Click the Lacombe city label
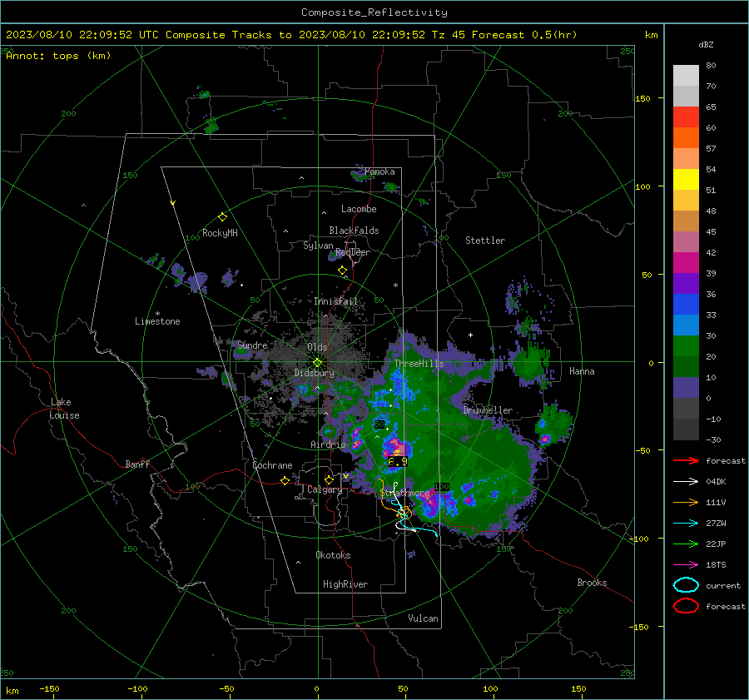The height and width of the screenshot is (700, 749). click(x=359, y=209)
